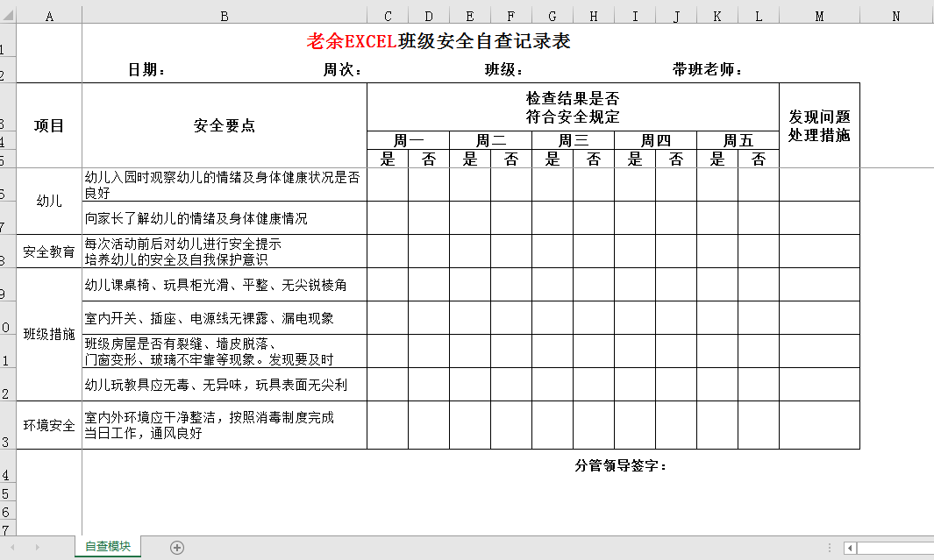Click cell 向家长了解幼儿的情绪及身体健康情况
This screenshot has height=560, width=934.
[225, 218]
